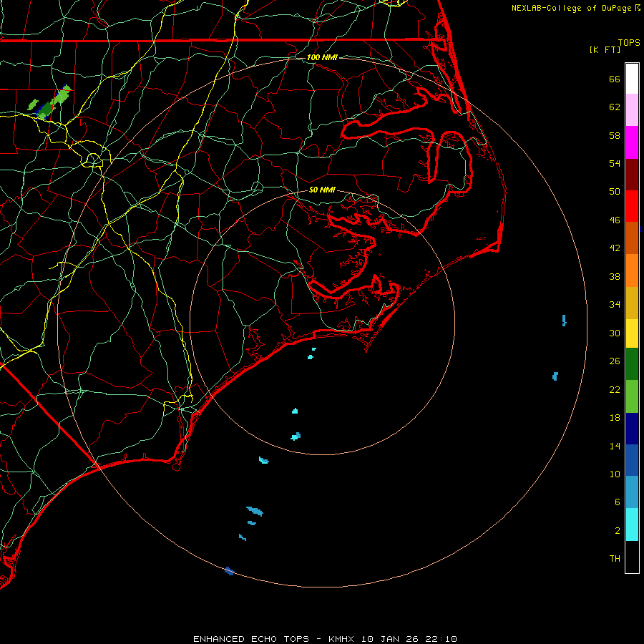Click the 100 NMI range ring label
The width and height of the screenshot is (644, 644).
pyautogui.click(x=322, y=57)
